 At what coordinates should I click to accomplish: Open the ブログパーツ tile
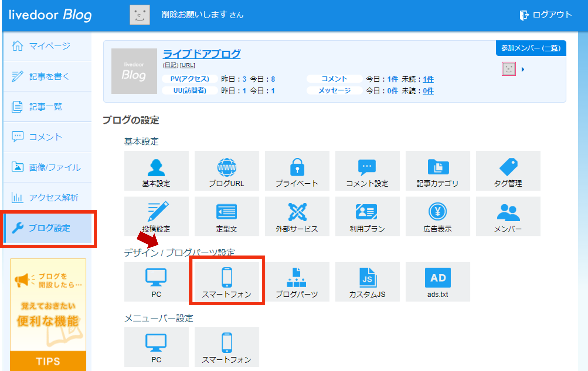(297, 282)
